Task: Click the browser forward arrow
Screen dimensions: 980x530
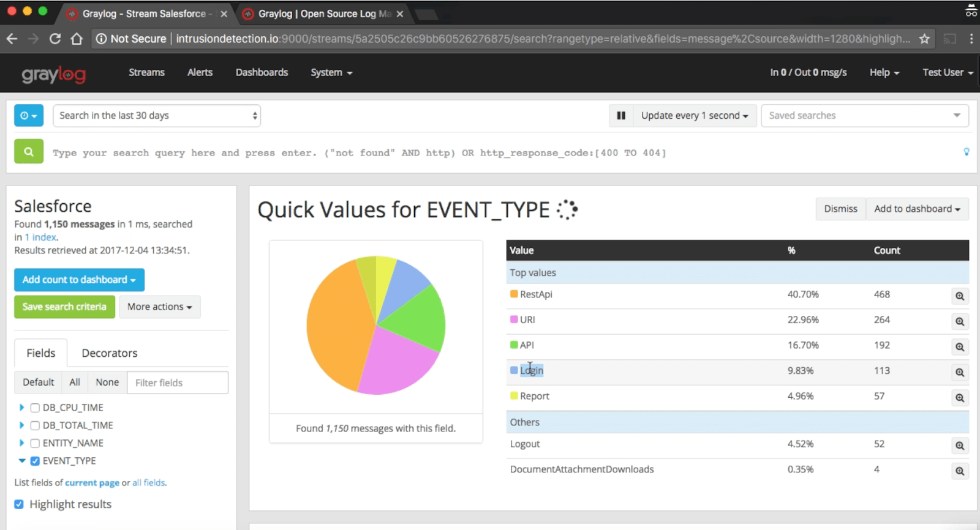Action: (x=34, y=39)
